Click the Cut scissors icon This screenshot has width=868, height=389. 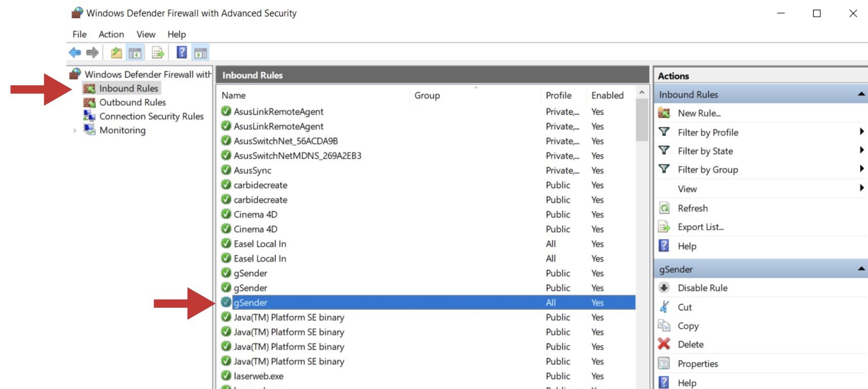coord(664,307)
